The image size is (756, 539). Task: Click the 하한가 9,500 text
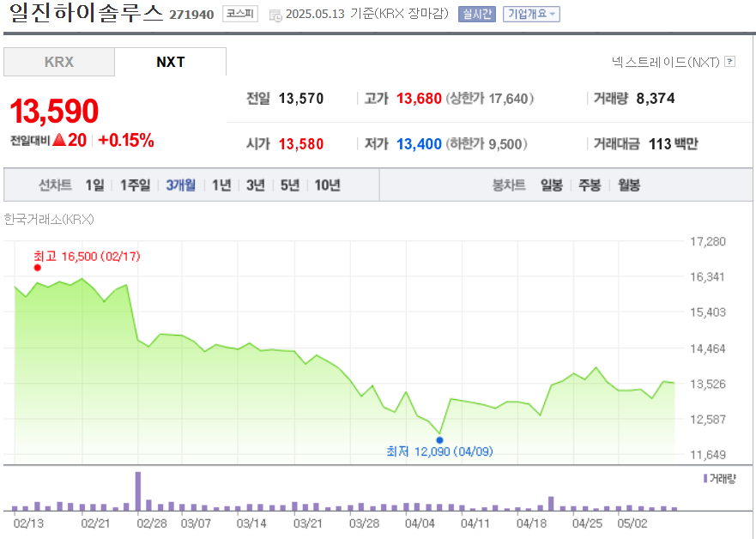coord(486,144)
